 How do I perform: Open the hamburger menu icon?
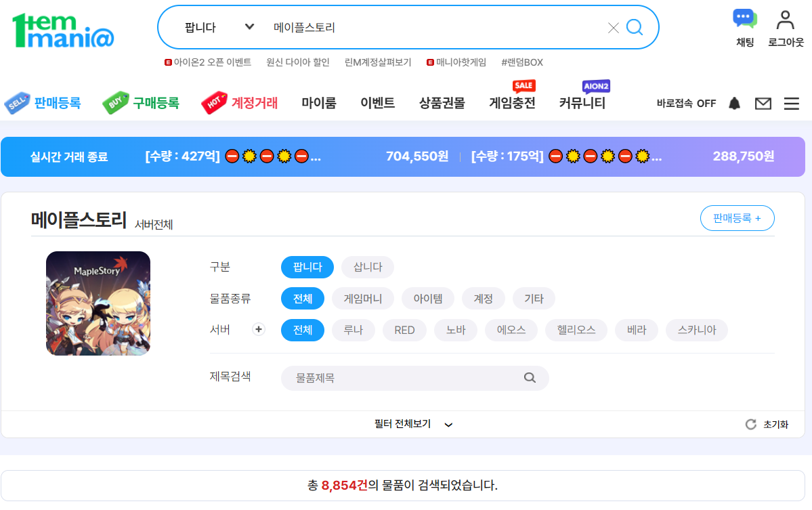pyautogui.click(x=791, y=104)
